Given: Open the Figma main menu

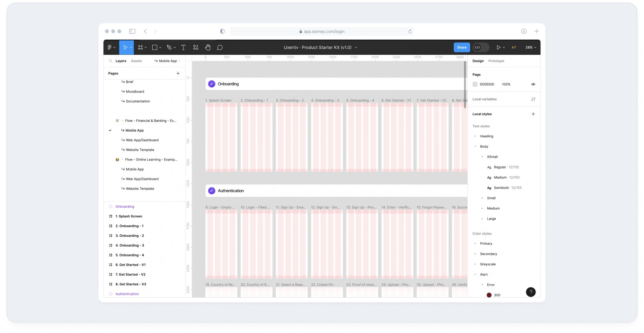Looking at the screenshot, I should point(110,47).
